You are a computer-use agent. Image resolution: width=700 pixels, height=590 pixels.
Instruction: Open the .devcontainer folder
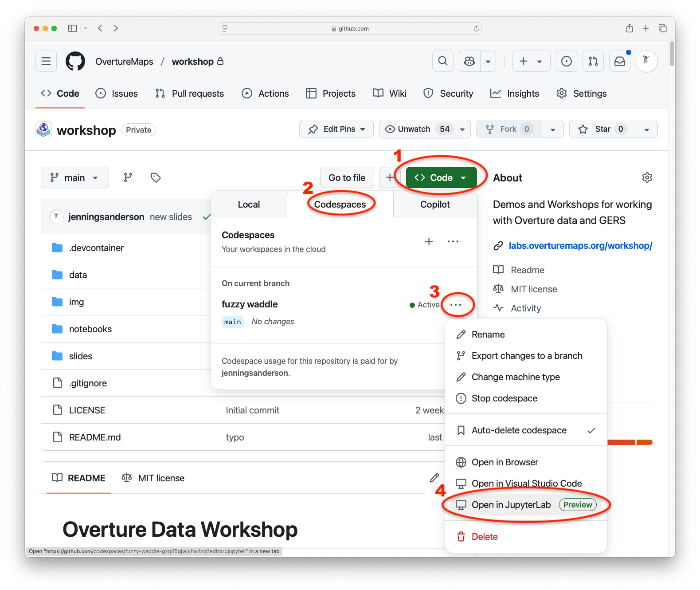(96, 248)
